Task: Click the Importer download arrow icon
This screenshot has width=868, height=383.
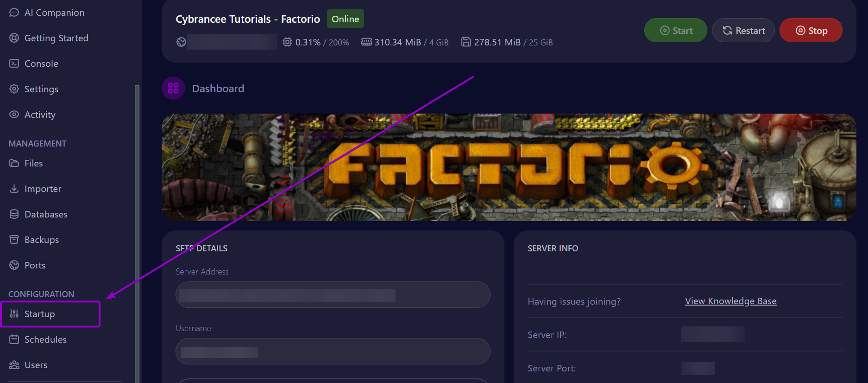Action: [14, 189]
